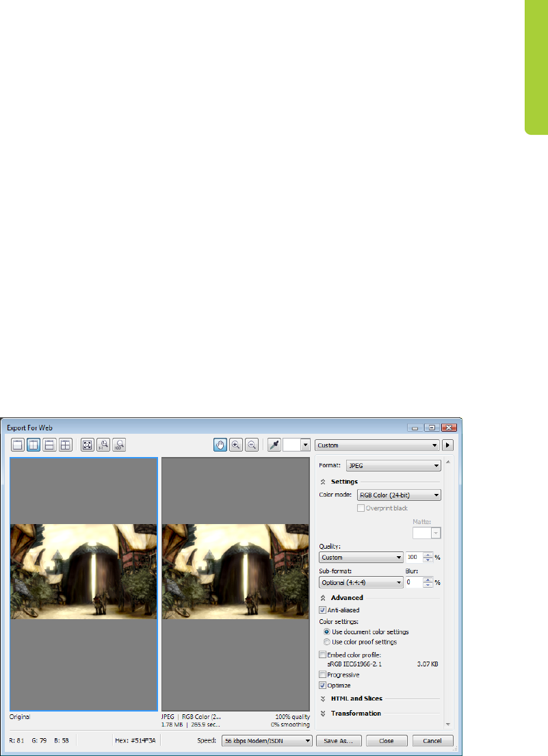Click the R: 81 color value
The width and height of the screenshot is (548, 756).
click(17, 740)
